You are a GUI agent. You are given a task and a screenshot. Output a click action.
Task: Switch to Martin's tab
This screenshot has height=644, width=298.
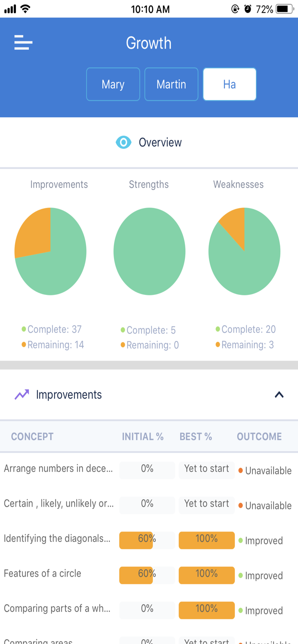pyautogui.click(x=171, y=84)
